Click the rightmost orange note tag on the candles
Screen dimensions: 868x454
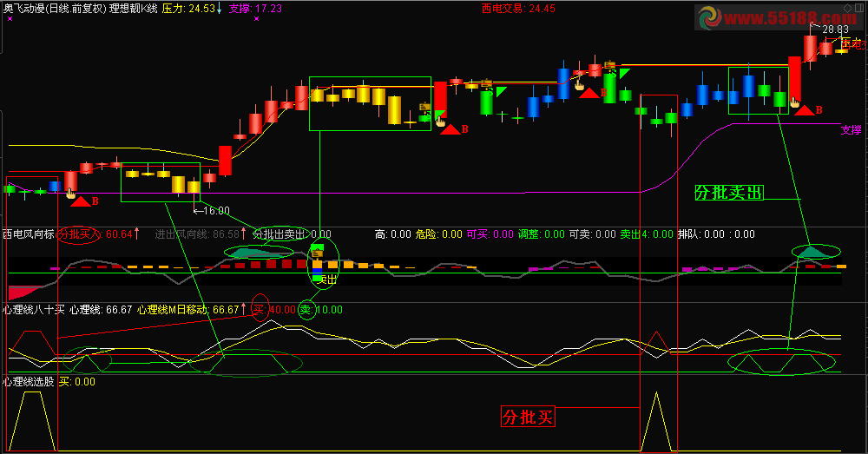(609, 64)
